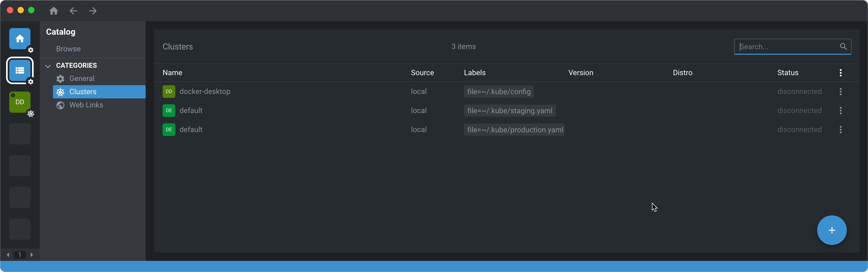Click the gear icon next to General
The image size is (868, 272).
[x=60, y=78]
